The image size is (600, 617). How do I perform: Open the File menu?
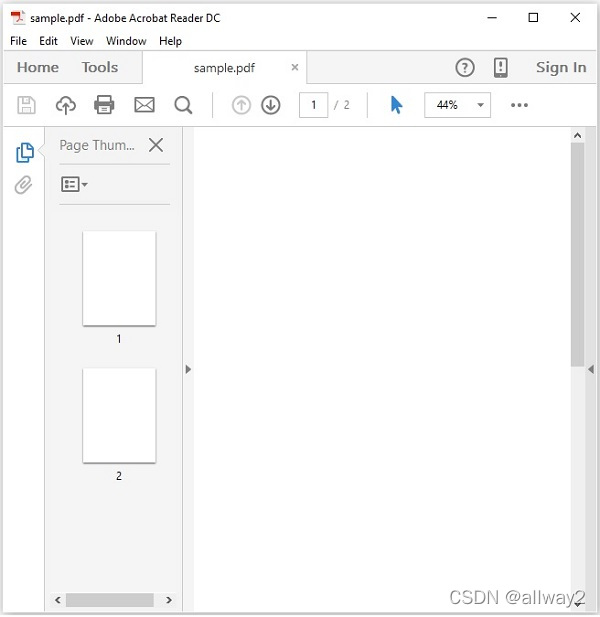tap(18, 41)
